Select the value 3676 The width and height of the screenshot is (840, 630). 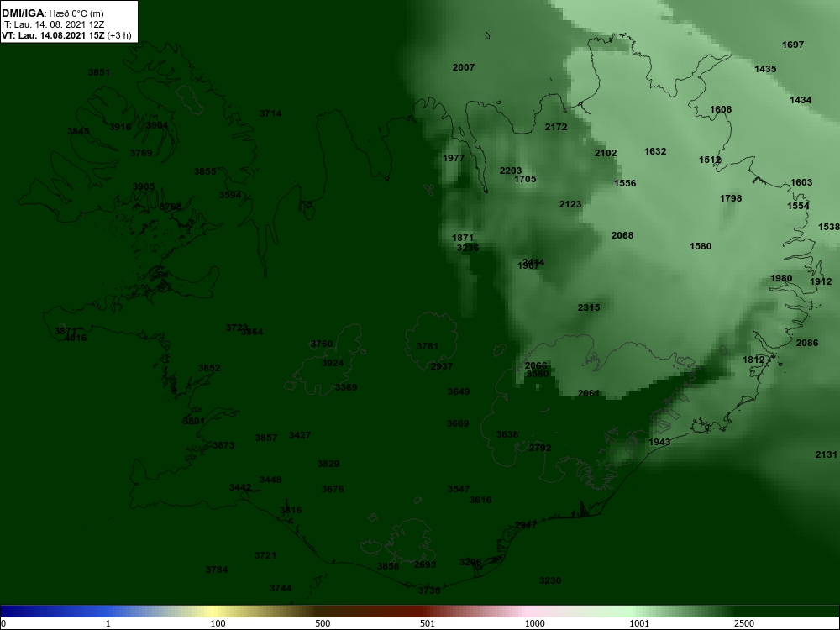(333, 489)
